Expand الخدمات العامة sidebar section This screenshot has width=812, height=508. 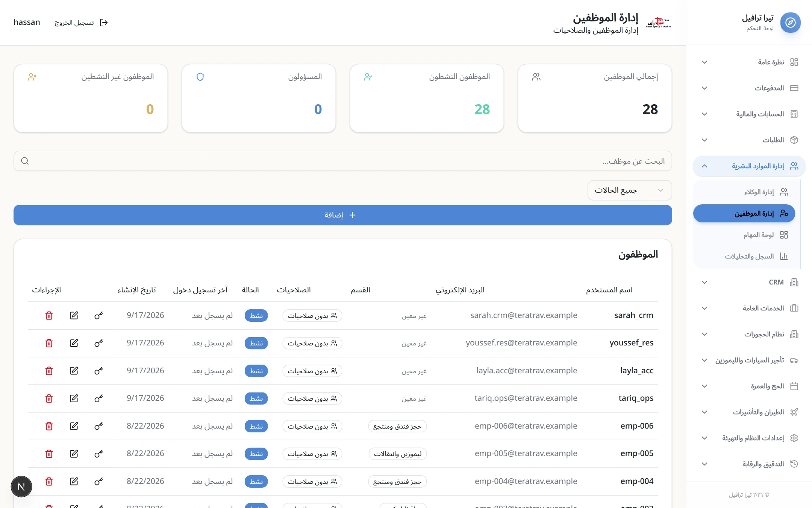749,308
